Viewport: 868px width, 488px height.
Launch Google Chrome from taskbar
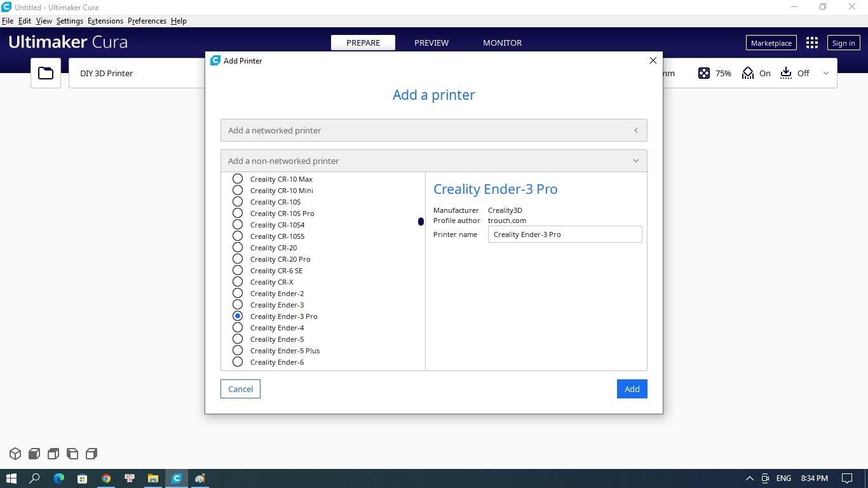point(106,478)
